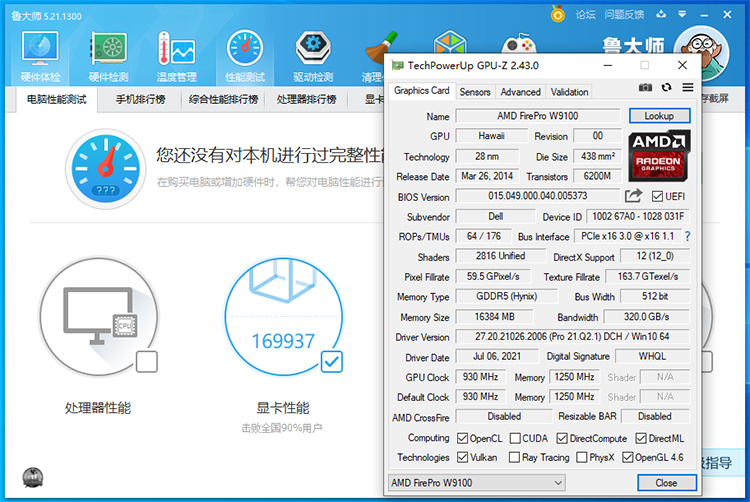Select the 电脑性能测试 tab
The height and width of the screenshot is (502, 750).
pyautogui.click(x=56, y=99)
